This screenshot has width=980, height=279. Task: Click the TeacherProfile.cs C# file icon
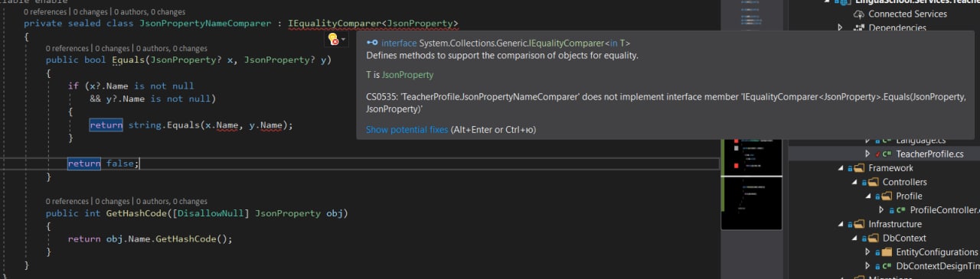[x=887, y=154]
